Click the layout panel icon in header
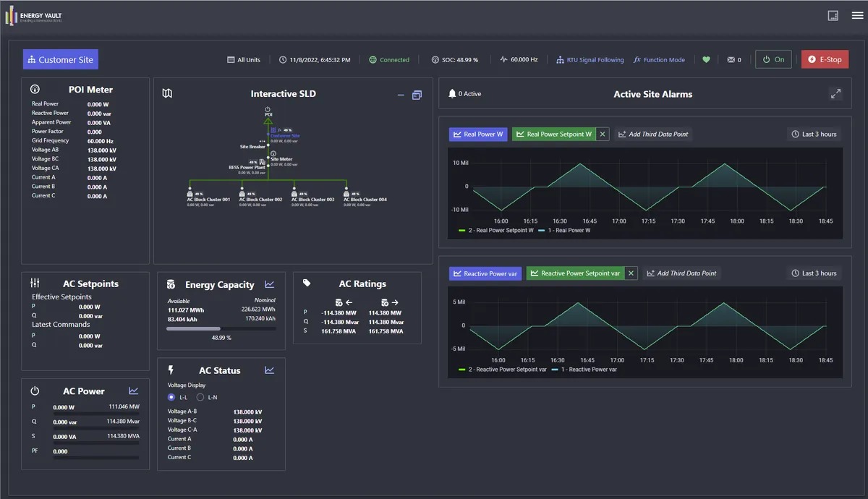The width and height of the screenshot is (868, 499). pos(833,15)
